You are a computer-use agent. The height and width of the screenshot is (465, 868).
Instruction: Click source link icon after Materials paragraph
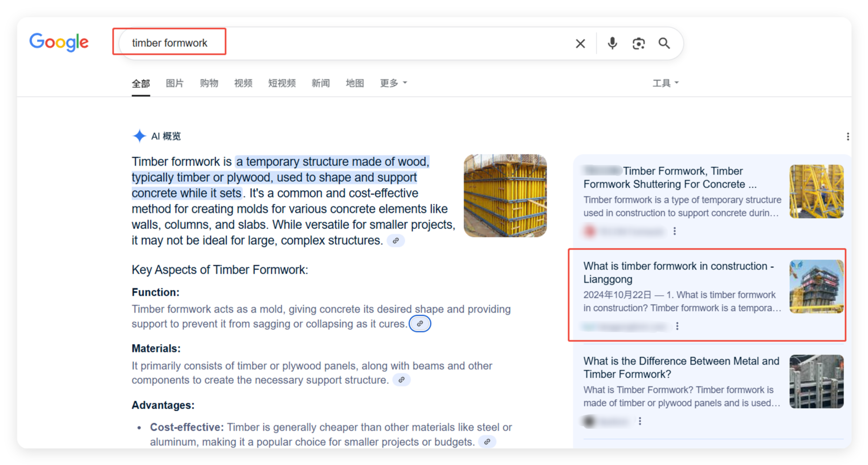coord(402,380)
